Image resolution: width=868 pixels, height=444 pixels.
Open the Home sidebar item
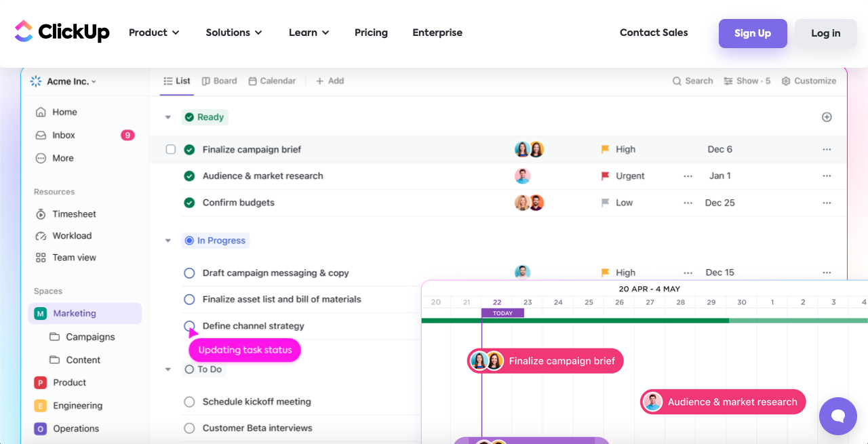(56, 112)
